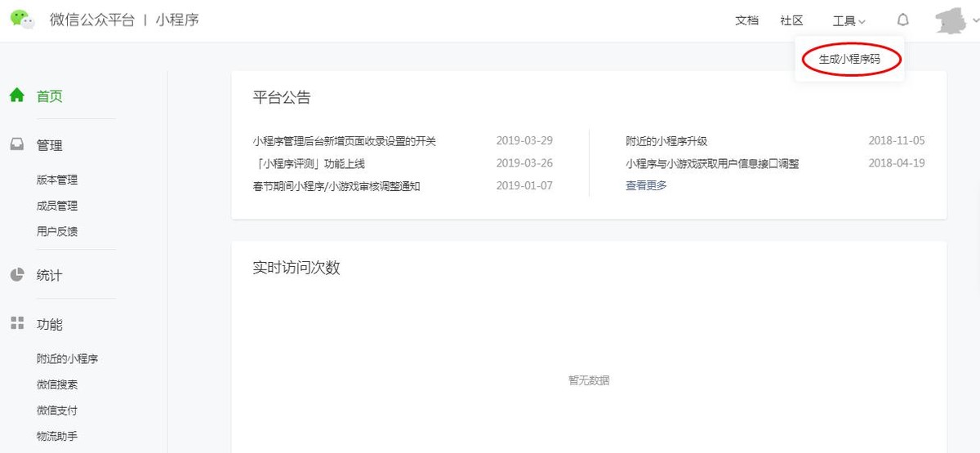This screenshot has width=980, height=453.
Task: Click the home icon beside 首页
Action: point(17,95)
